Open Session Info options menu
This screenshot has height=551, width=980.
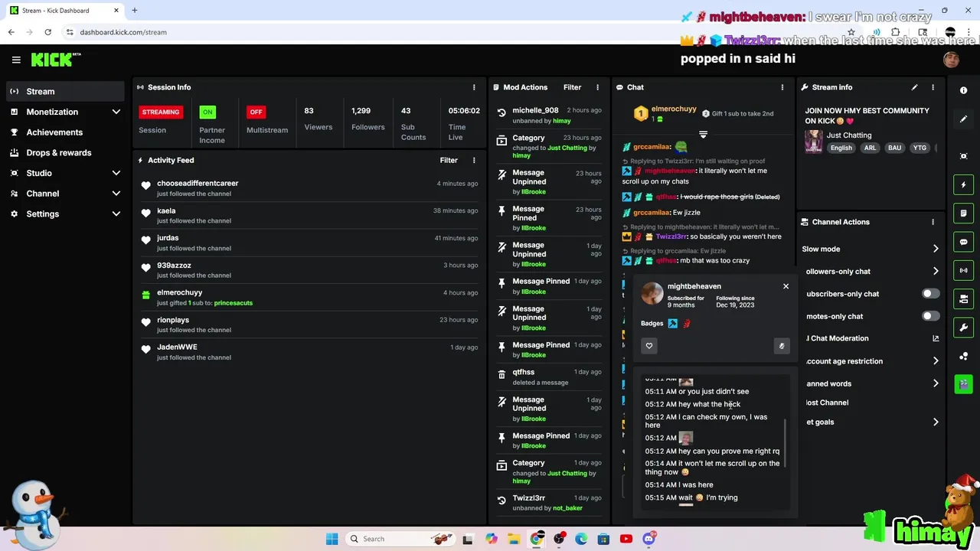click(474, 87)
